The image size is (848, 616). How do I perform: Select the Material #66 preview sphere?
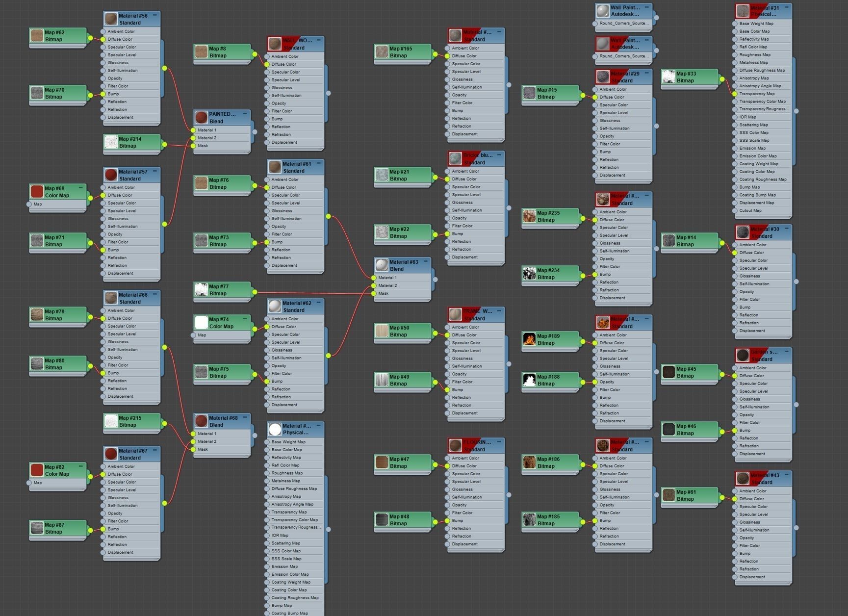111,298
